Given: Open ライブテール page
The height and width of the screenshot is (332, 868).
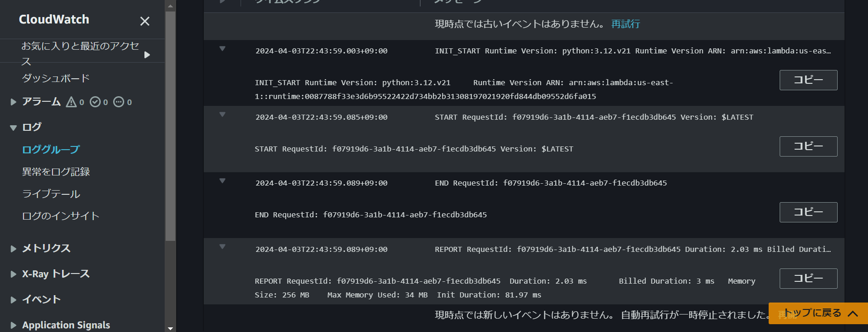Looking at the screenshot, I should click(51, 194).
